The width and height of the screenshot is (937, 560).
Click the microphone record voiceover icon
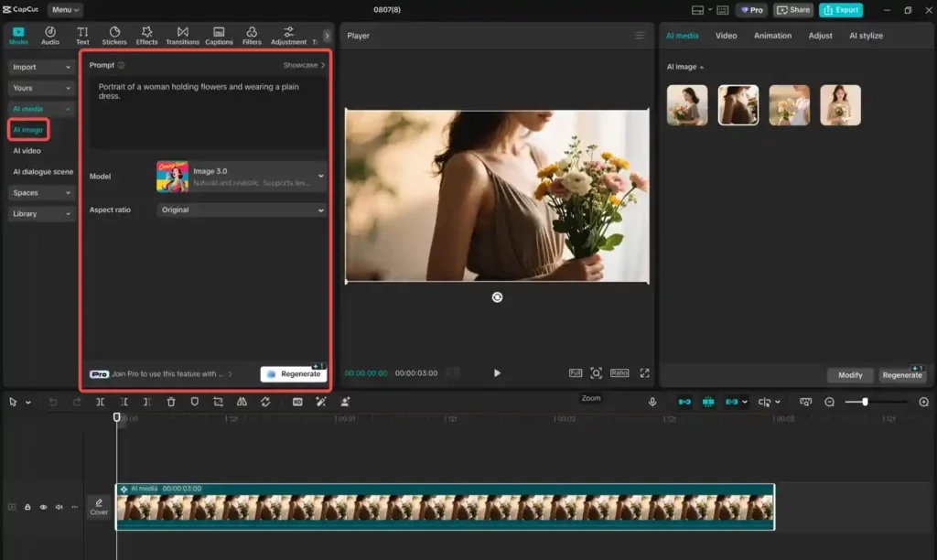click(652, 402)
